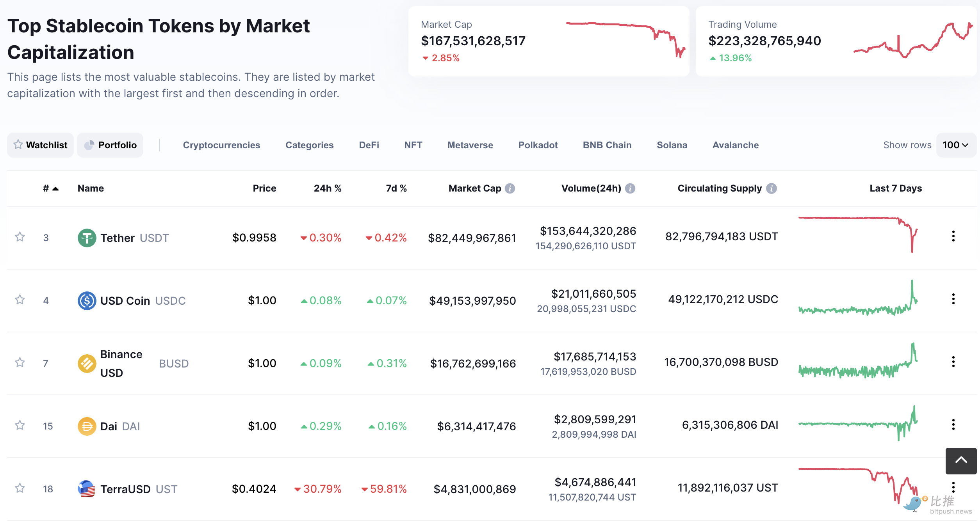
Task: Star TerraUSD to add to watchlist
Action: point(20,488)
